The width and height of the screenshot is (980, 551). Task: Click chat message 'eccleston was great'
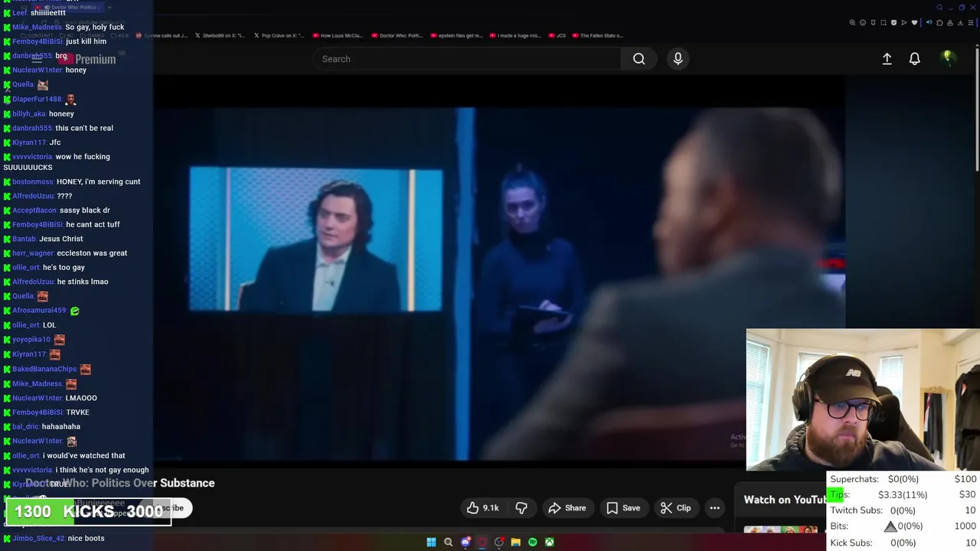(92, 253)
